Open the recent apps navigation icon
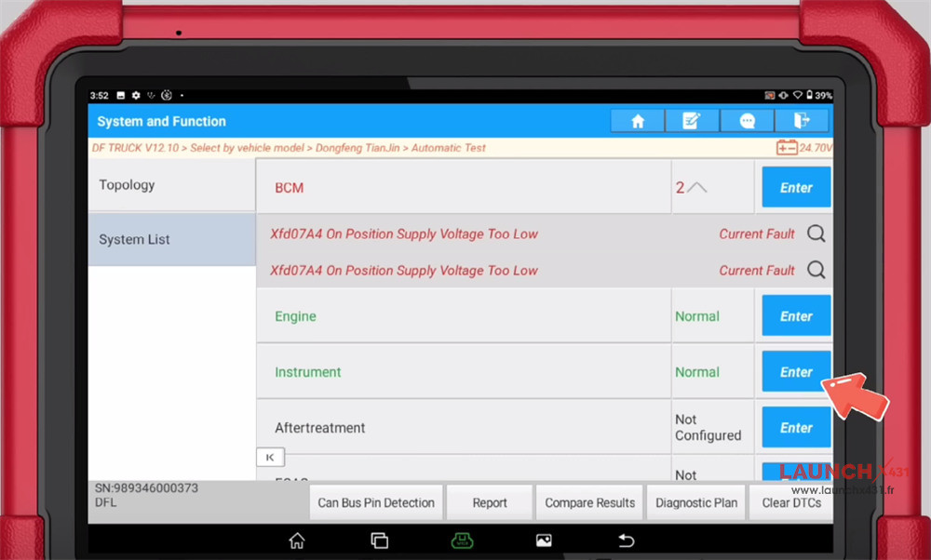 tap(380, 540)
